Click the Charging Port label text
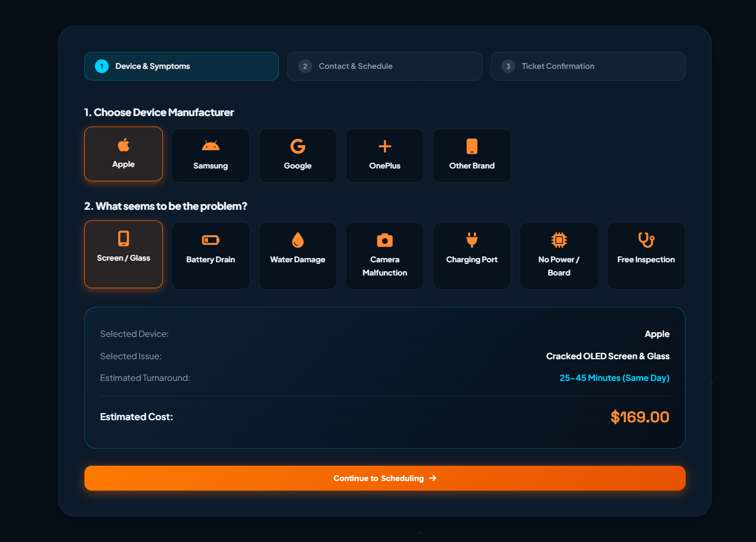This screenshot has height=542, width=756. pos(472,260)
